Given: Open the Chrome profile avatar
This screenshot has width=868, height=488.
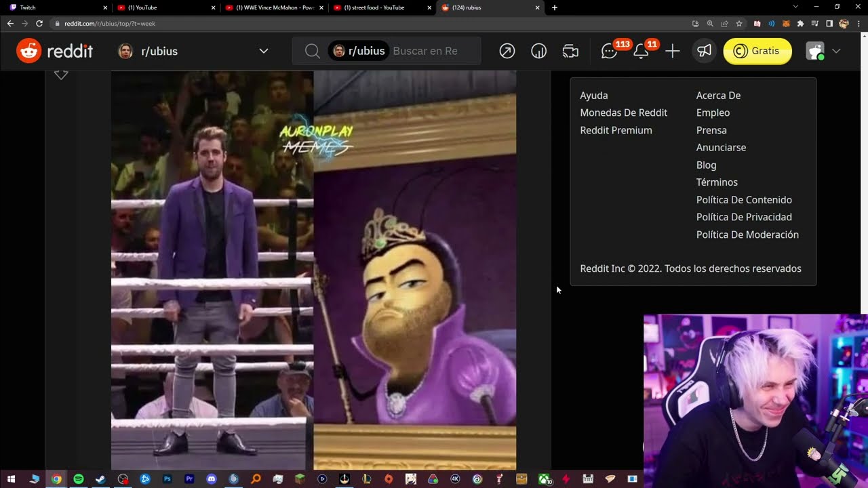Looking at the screenshot, I should pyautogui.click(x=844, y=23).
